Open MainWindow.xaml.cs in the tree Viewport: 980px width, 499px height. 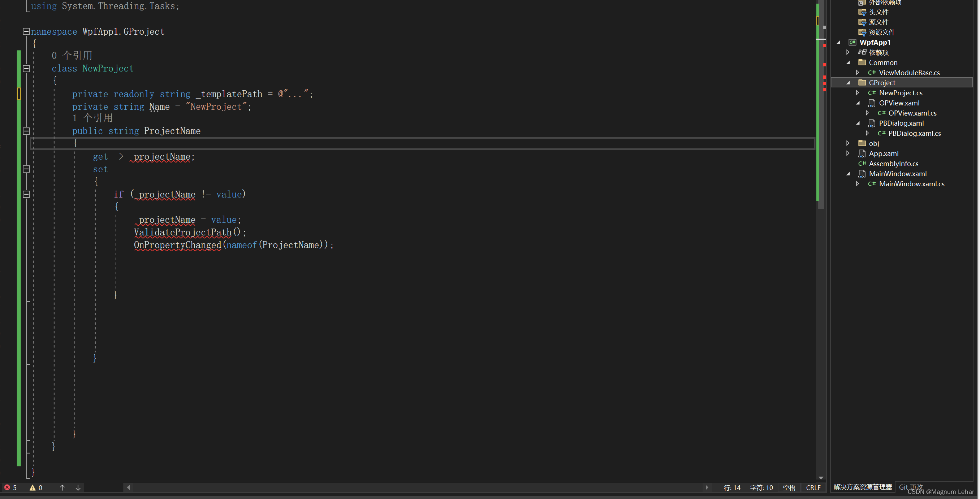click(911, 184)
